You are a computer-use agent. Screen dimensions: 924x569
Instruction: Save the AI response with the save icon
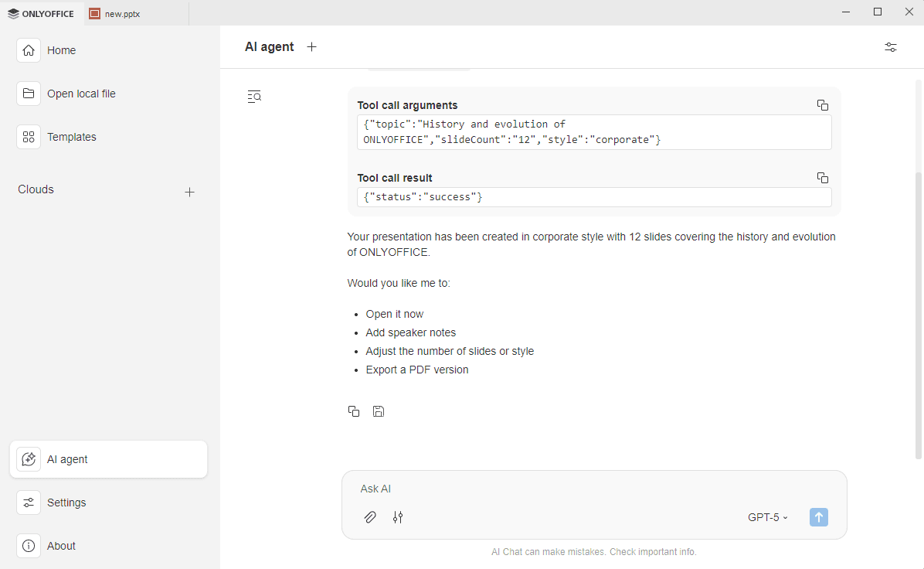click(379, 411)
